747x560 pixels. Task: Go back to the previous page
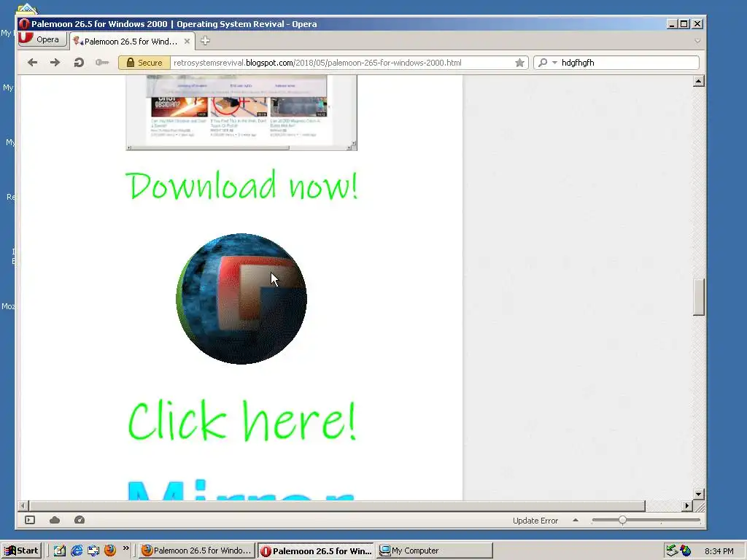click(32, 63)
